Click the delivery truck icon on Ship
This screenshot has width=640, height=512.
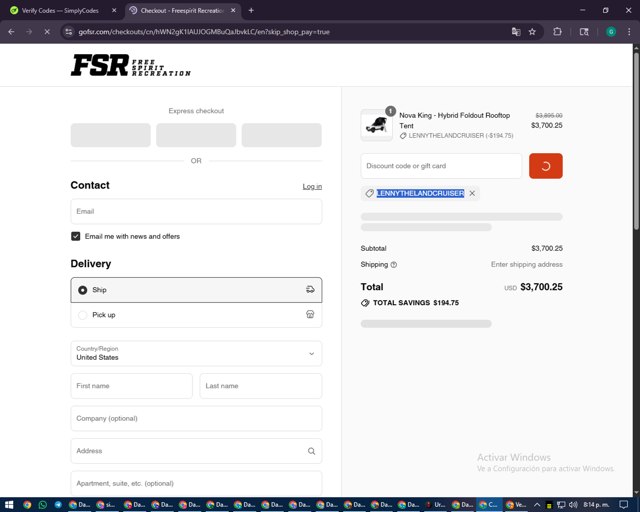click(310, 289)
